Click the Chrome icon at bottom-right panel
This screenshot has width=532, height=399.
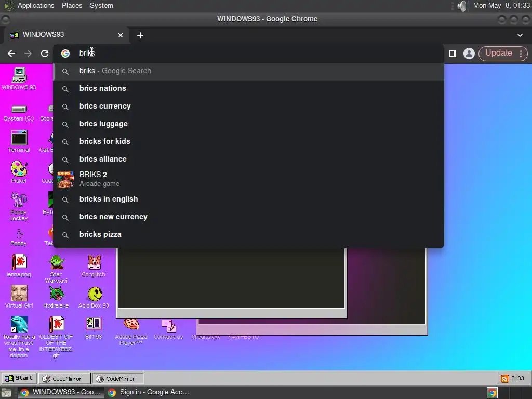point(493,393)
